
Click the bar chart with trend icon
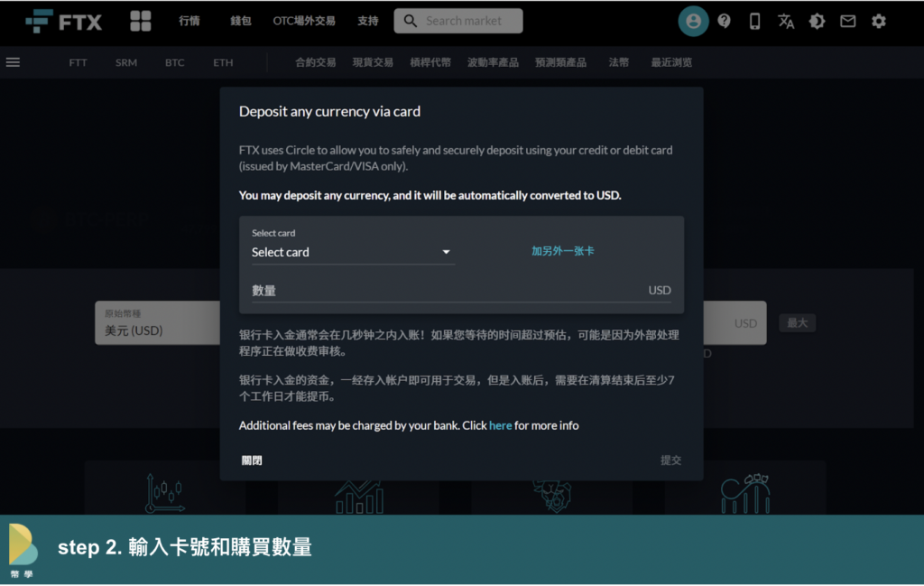tap(359, 497)
